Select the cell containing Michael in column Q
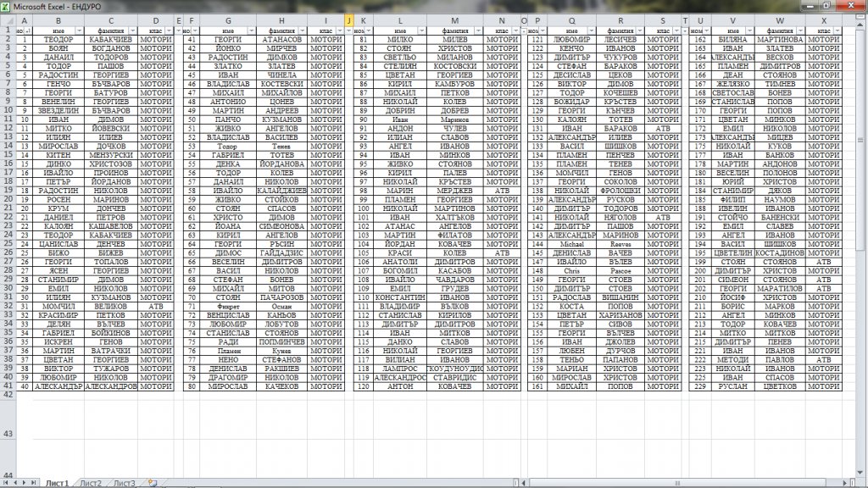Viewport: 868px width, 488px height. 572,242
